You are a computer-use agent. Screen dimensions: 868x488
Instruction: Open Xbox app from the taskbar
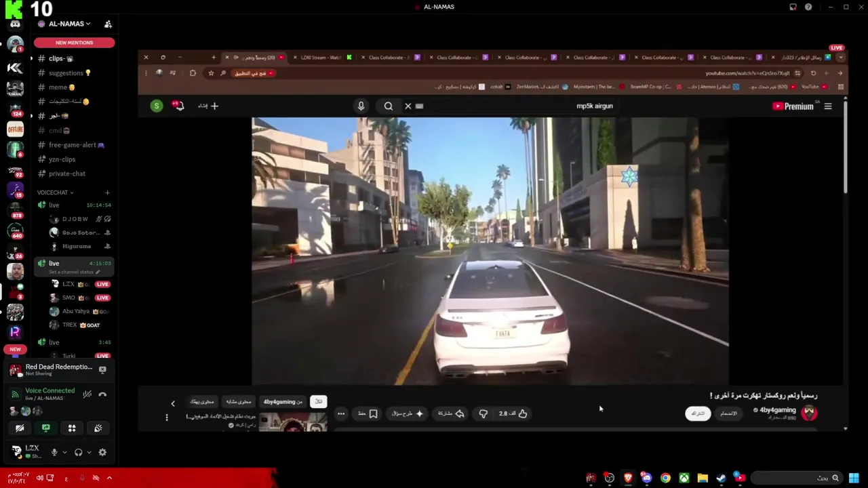(684, 478)
